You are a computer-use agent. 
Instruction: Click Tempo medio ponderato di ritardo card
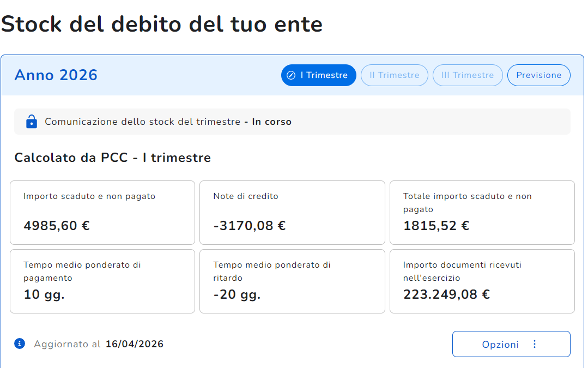coord(292,281)
